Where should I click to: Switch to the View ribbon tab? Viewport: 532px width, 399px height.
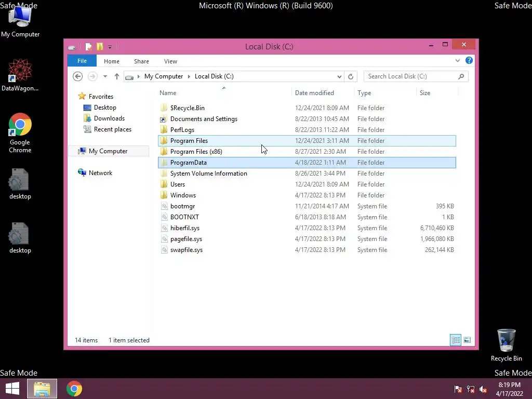click(x=170, y=61)
